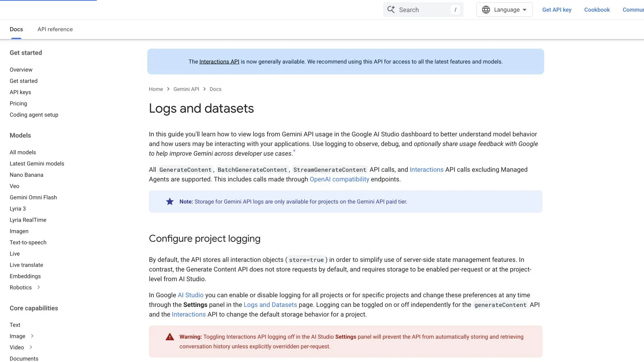This screenshot has width=644, height=362.
Task: Open the OpenAI compatibility link
Action: [x=339, y=179]
